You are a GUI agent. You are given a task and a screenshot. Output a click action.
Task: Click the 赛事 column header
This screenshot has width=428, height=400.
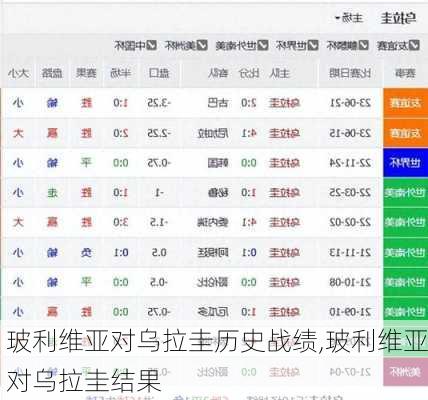point(405,73)
